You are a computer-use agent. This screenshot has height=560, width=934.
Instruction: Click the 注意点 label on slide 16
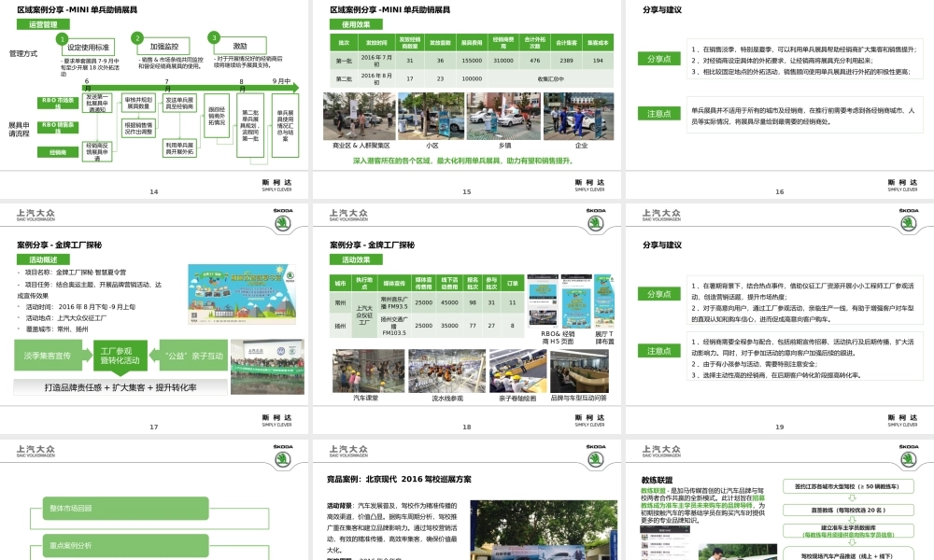click(658, 114)
